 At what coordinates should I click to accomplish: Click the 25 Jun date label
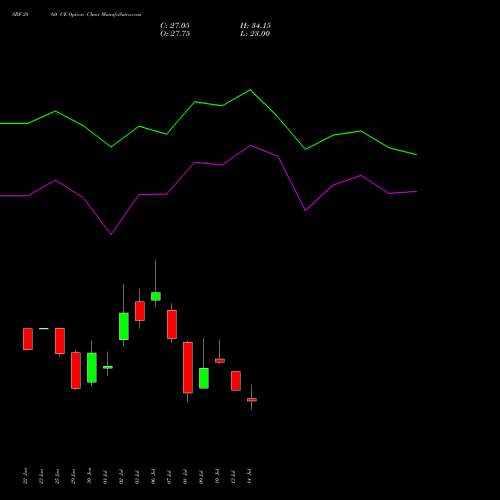point(57,476)
